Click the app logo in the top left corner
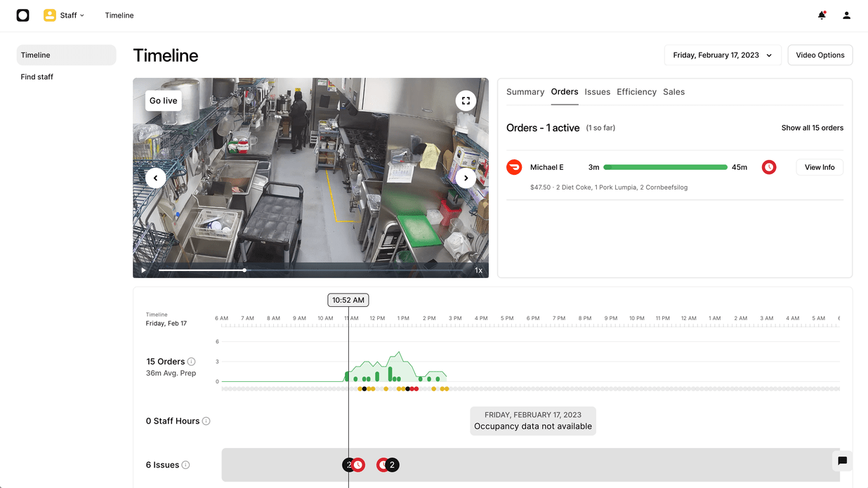868x488 pixels. point(22,15)
